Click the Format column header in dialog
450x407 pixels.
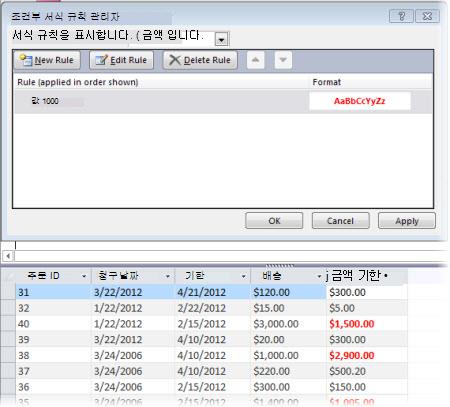pyautogui.click(x=326, y=82)
